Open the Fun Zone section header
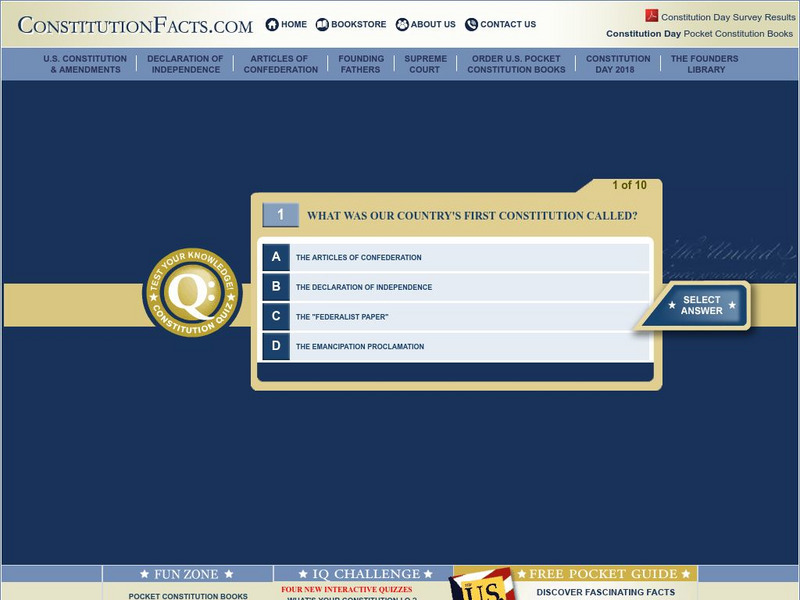The height and width of the screenshot is (600, 800). pyautogui.click(x=187, y=574)
